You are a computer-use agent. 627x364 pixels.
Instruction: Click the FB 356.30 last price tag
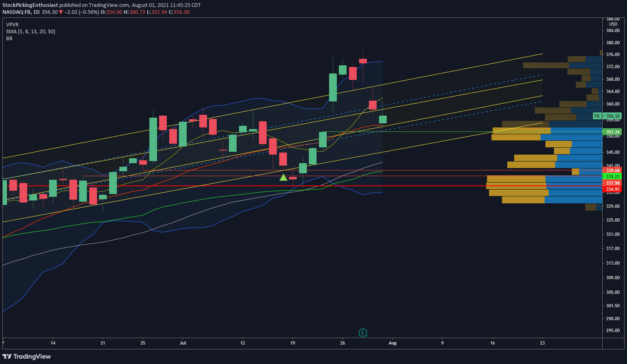coord(608,116)
